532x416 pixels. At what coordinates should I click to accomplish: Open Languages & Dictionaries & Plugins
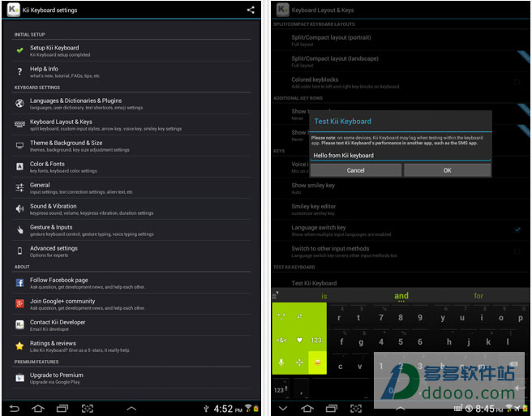[131, 104]
